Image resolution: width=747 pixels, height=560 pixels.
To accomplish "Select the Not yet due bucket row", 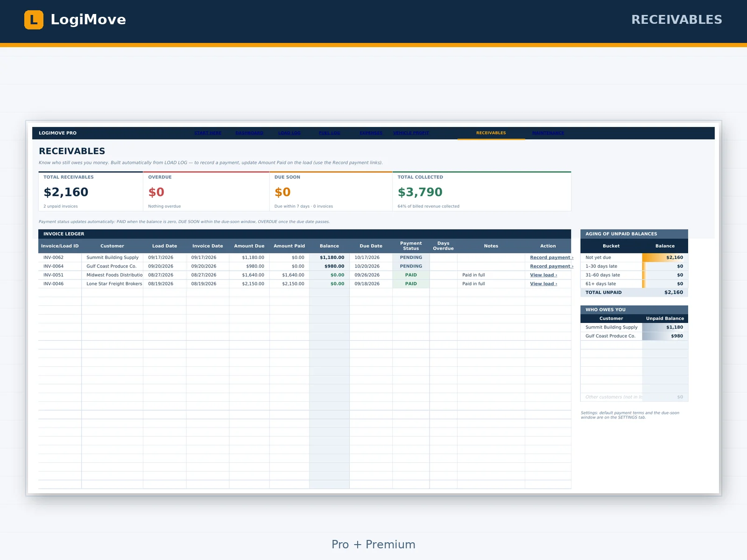I will pos(634,258).
